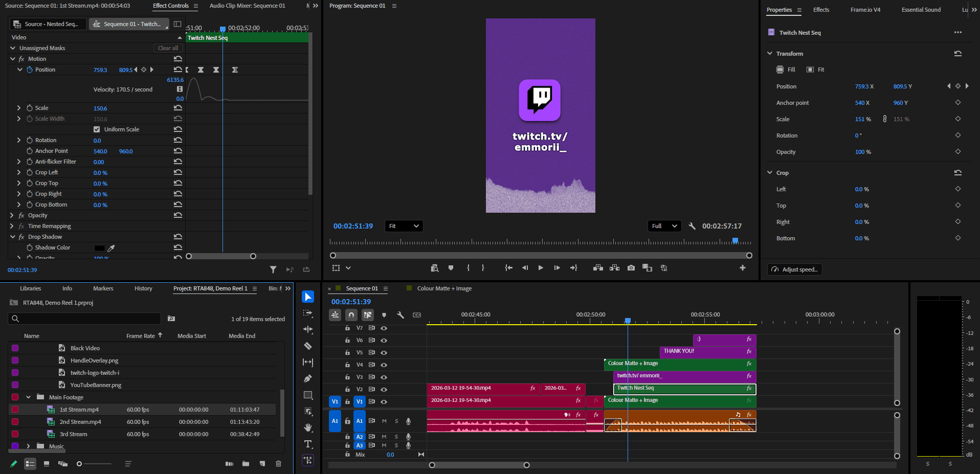The image size is (980, 474).
Task: Toggle Uniform Scale checkbox
Action: point(97,129)
